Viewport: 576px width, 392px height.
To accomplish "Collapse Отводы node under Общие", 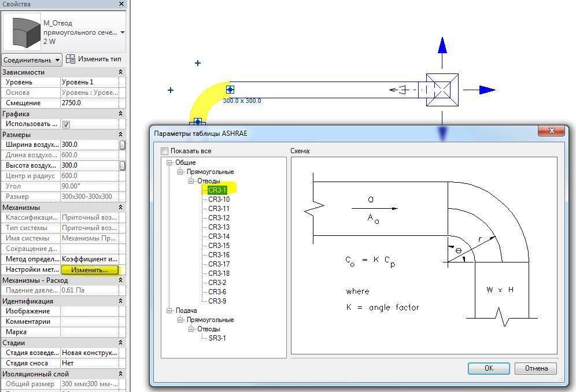I will pos(191,181).
